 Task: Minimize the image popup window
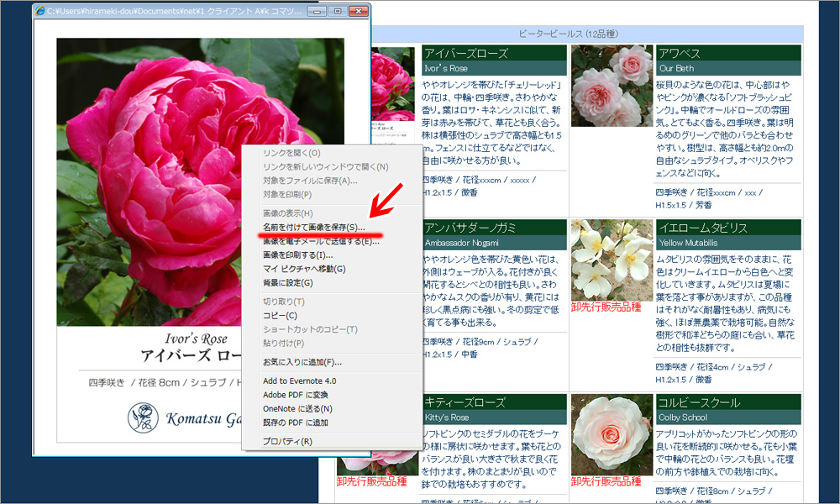click(x=318, y=11)
